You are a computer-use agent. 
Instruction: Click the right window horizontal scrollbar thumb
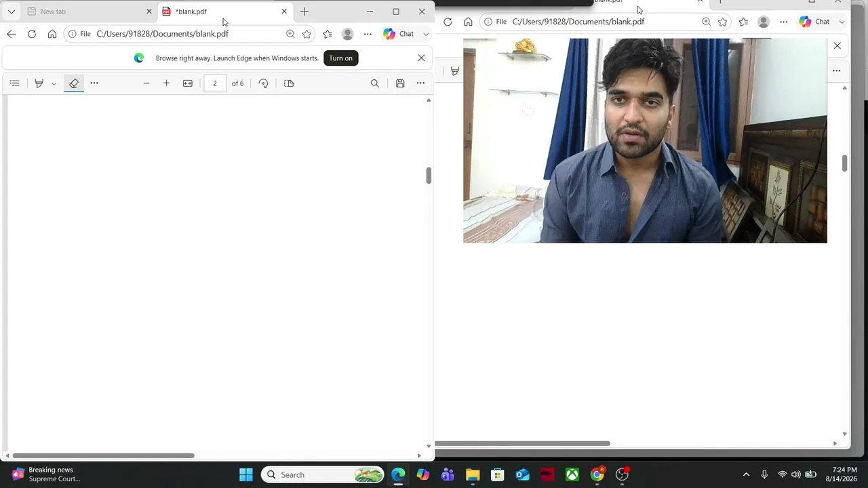tap(522, 444)
